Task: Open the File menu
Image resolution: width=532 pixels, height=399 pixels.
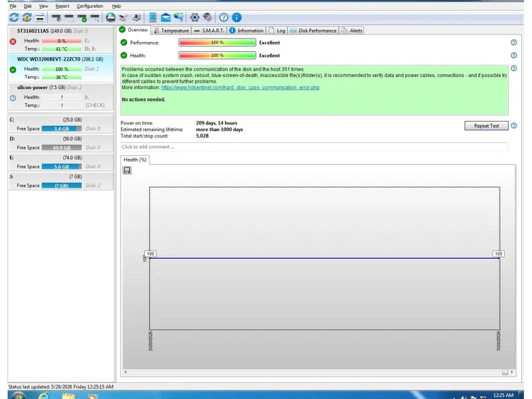Action: tap(13, 6)
